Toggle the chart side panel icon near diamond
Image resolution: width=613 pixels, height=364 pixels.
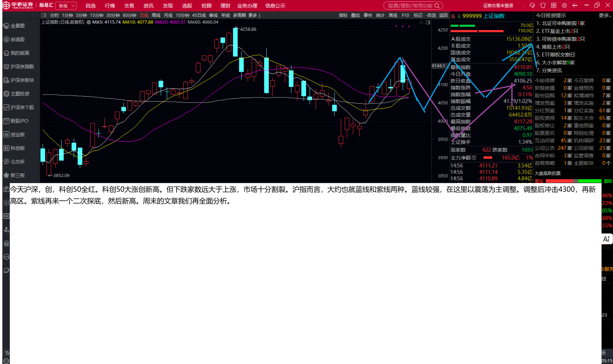[428, 22]
